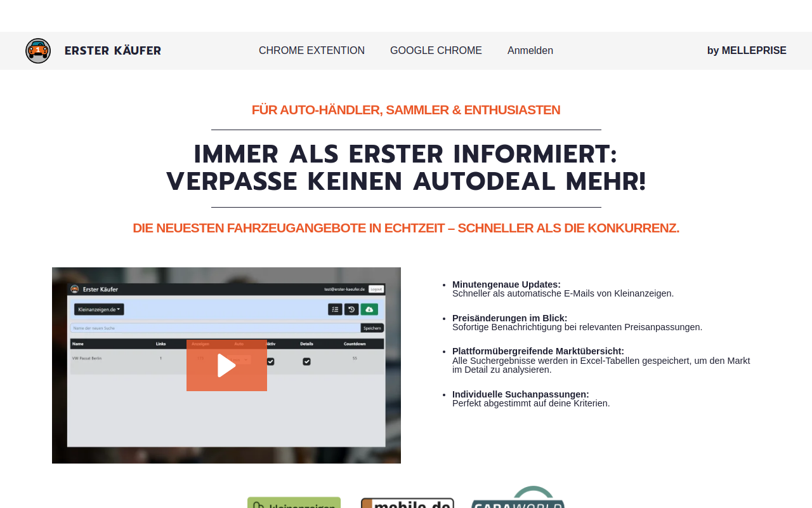The width and height of the screenshot is (812, 508).
Task: Play the demo video
Action: click(226, 365)
